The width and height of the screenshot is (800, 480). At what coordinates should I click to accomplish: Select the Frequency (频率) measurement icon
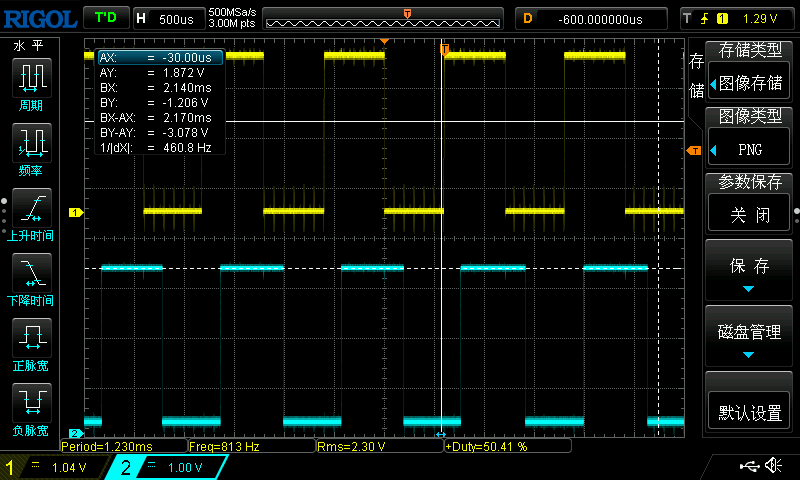(x=32, y=143)
